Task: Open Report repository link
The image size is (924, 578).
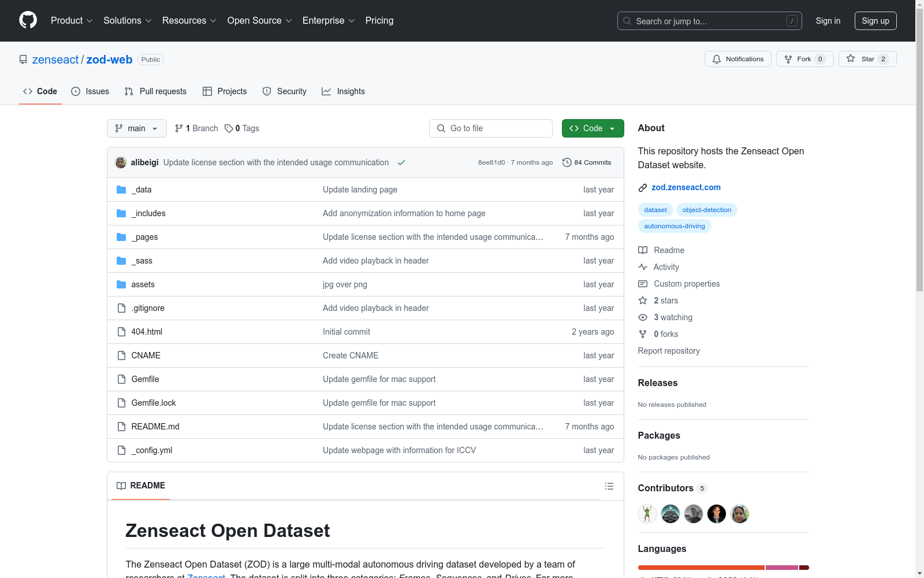Action: (x=669, y=351)
